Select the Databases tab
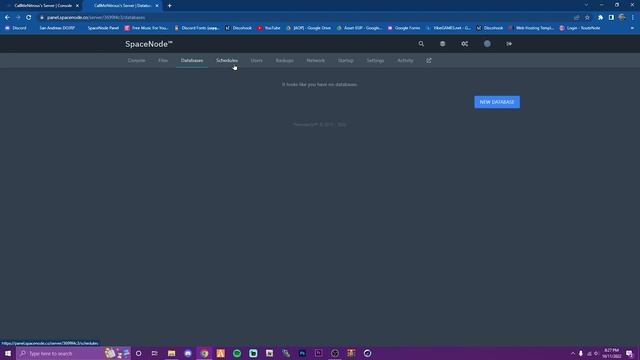Image resolution: width=640 pixels, height=360 pixels. (x=192, y=60)
